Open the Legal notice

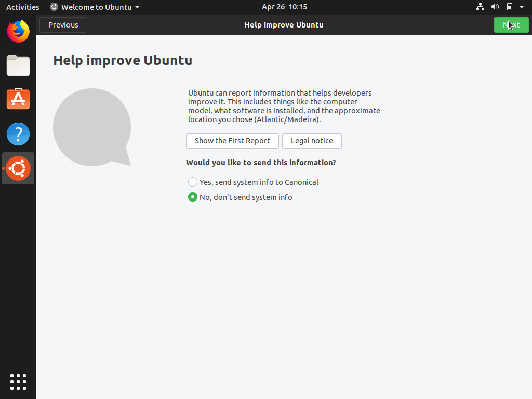coord(312,141)
